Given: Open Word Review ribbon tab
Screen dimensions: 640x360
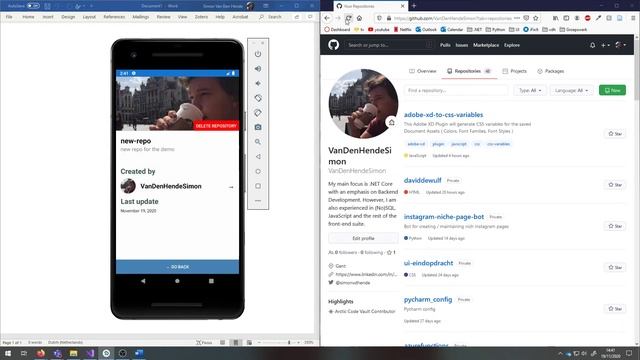Looking at the screenshot, I should click(x=163, y=17).
